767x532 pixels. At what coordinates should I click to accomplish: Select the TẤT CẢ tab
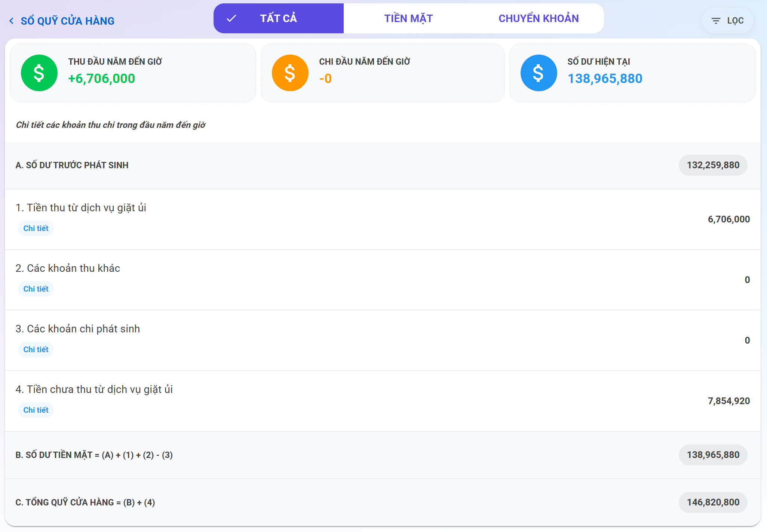tap(279, 18)
